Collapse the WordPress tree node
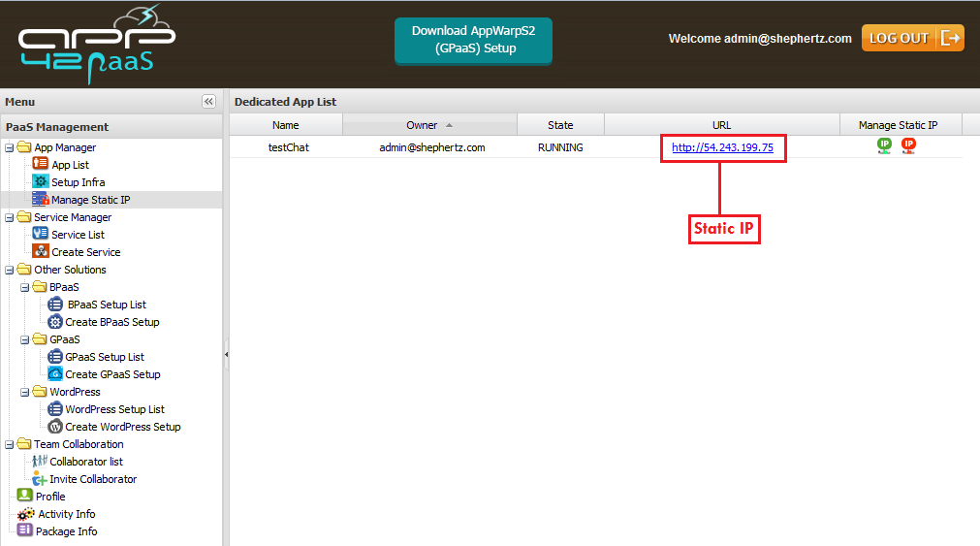This screenshot has width=980, height=546. point(25,393)
